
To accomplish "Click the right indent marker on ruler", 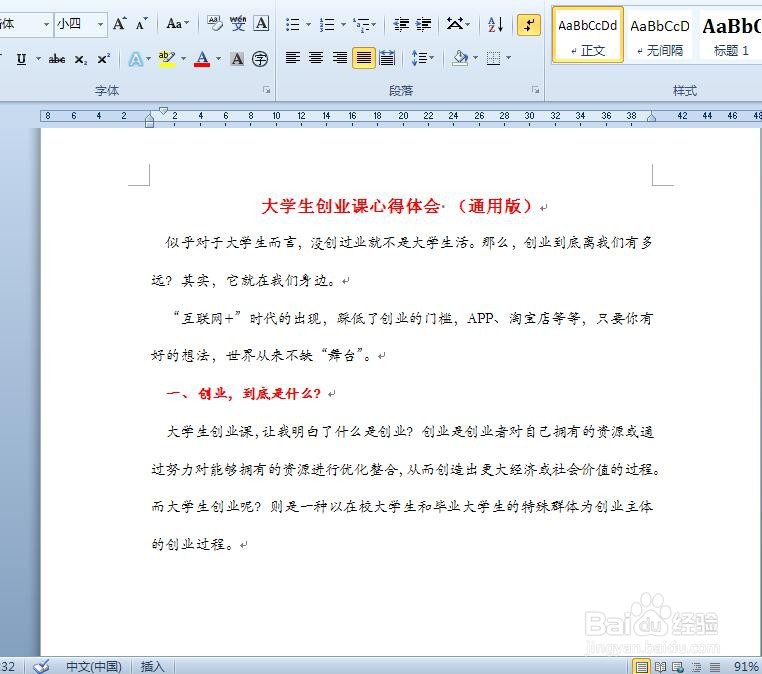I will click(x=652, y=117).
